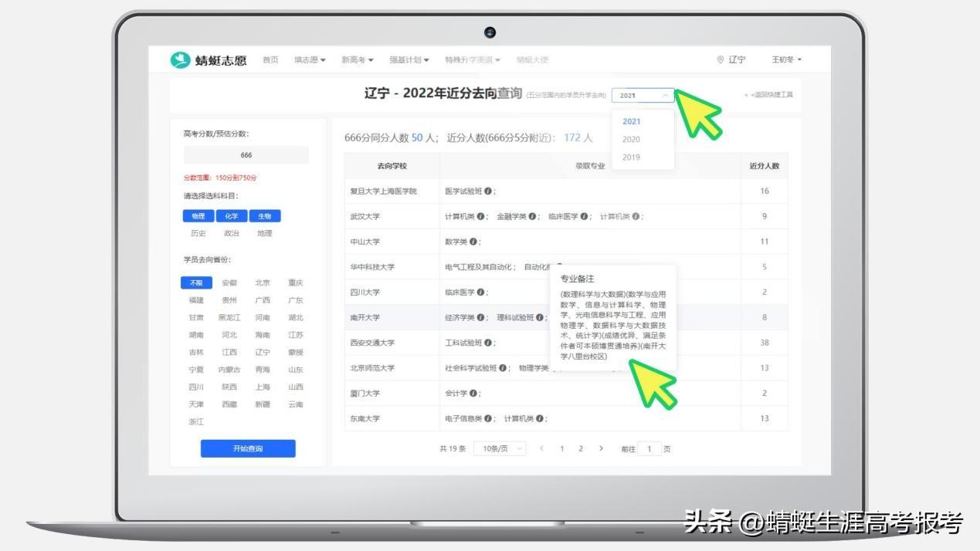The height and width of the screenshot is (551, 980).
Task: Click the 返回快捷工具 link
Action: click(769, 95)
